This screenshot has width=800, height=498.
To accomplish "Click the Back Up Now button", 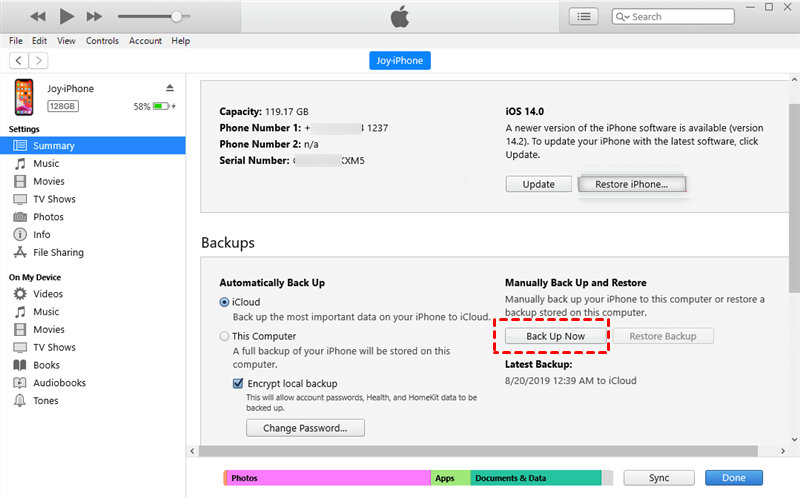I will [556, 336].
